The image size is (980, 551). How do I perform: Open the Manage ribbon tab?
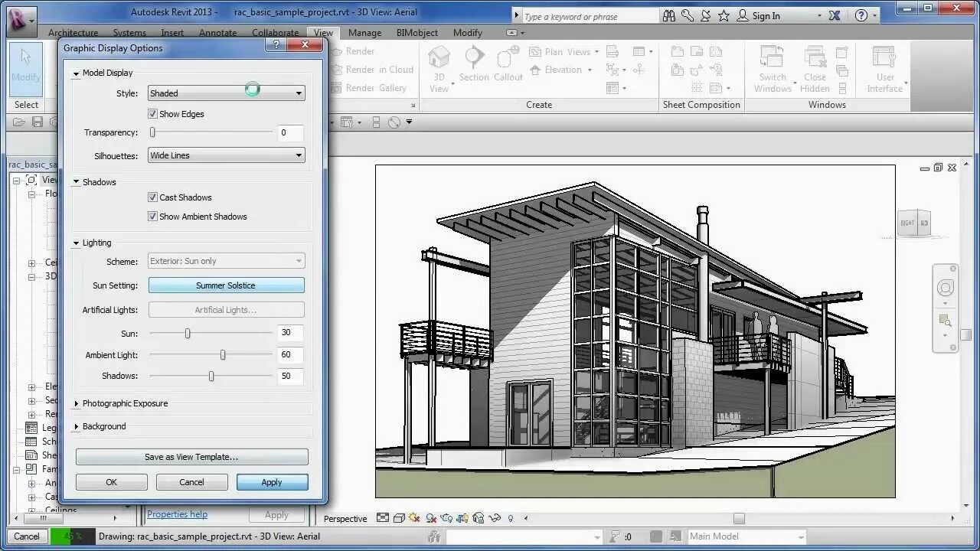point(364,33)
